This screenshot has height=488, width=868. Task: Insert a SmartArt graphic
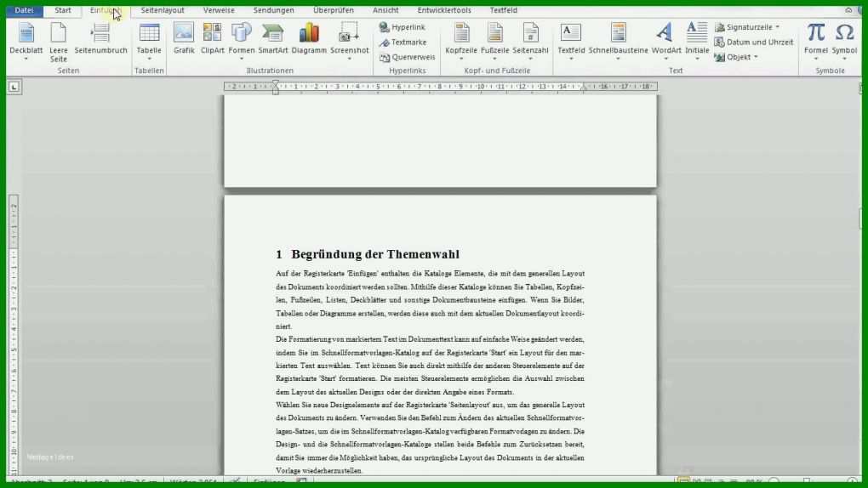click(273, 39)
